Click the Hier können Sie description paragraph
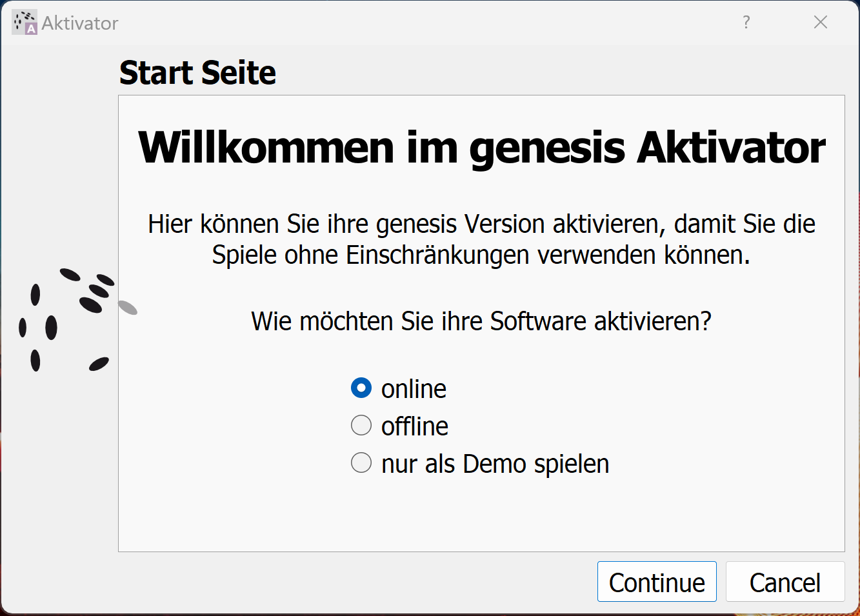860x616 pixels. [x=482, y=239]
